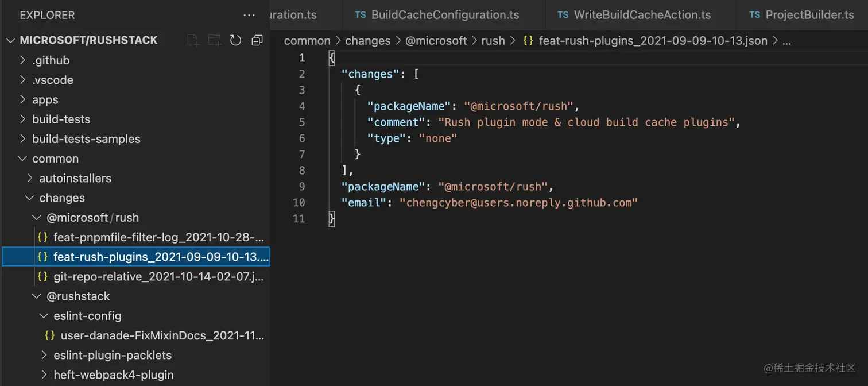The image size is (868, 386).
Task: Expand the heft-webpack4-plugin folder
Action: coord(44,375)
